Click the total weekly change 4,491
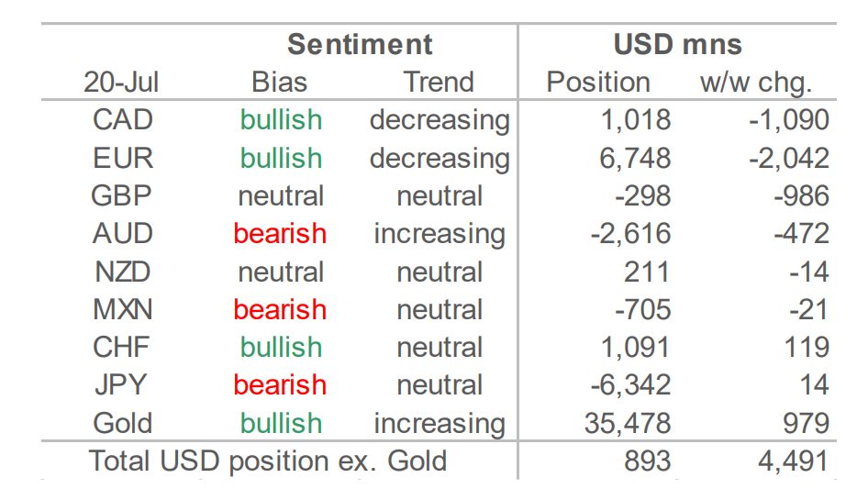Viewport: 868px width, 500px height. point(794,461)
